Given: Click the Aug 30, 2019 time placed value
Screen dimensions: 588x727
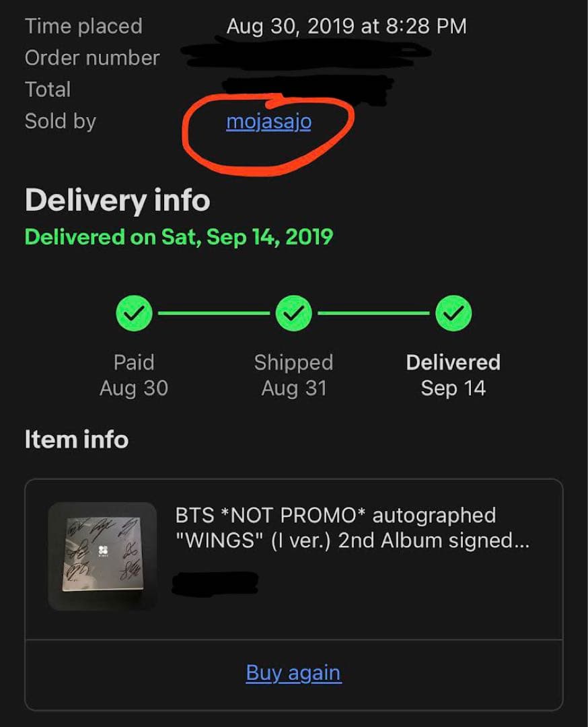Looking at the screenshot, I should pos(346,26).
